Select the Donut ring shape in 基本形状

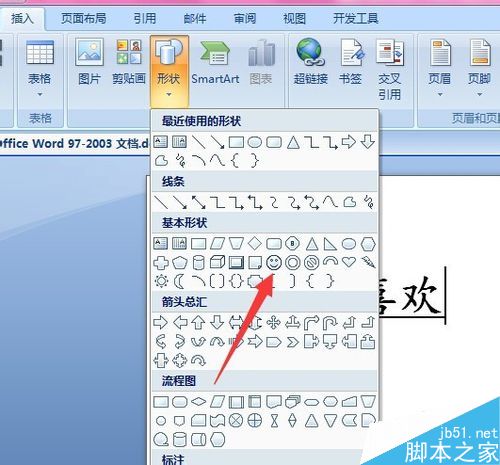coord(293,263)
